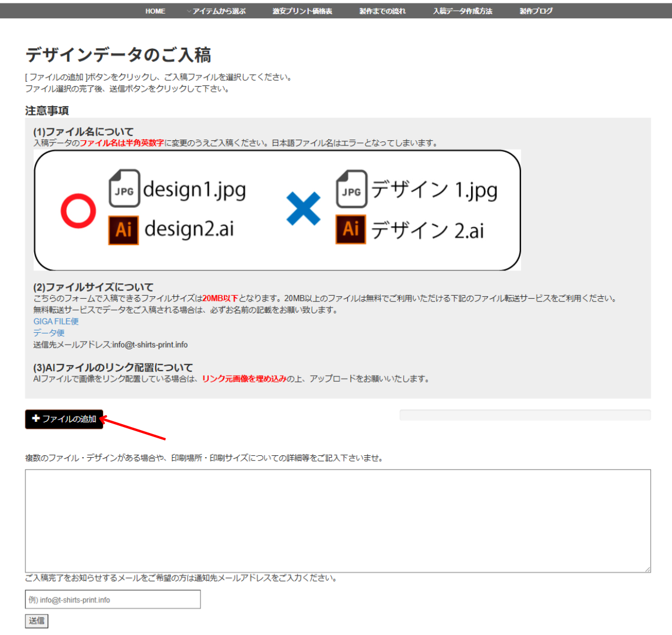Click the notification email address field

[x=113, y=600]
